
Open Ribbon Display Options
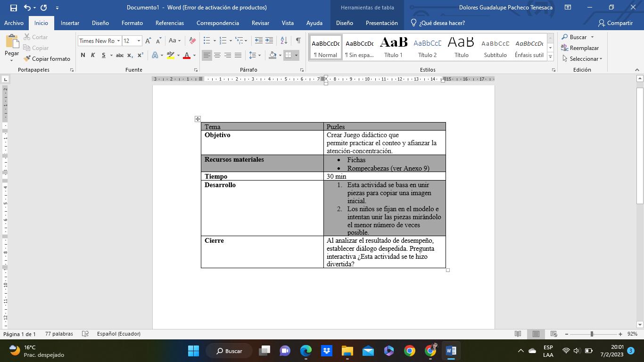[x=568, y=8]
